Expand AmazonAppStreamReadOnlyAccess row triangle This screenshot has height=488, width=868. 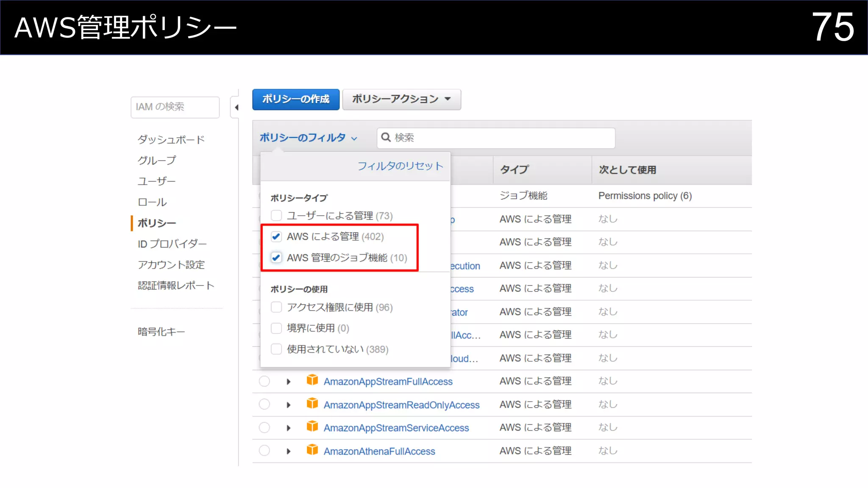[x=289, y=405]
